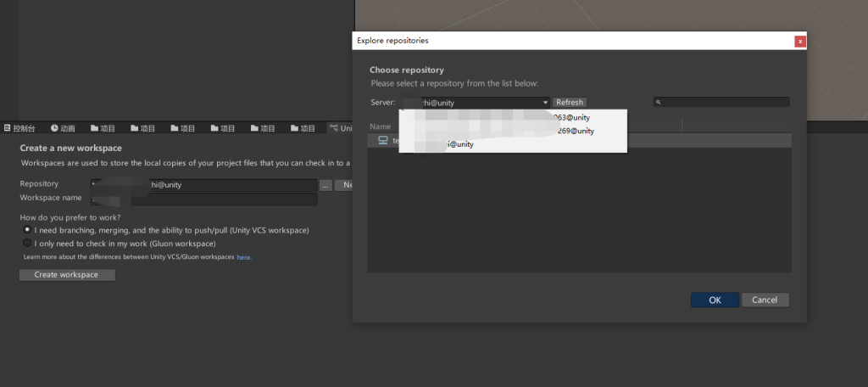Viewport: 868px width, 387px height.
Task: Select the Unity VCS workspace radio option
Action: pyautogui.click(x=27, y=230)
